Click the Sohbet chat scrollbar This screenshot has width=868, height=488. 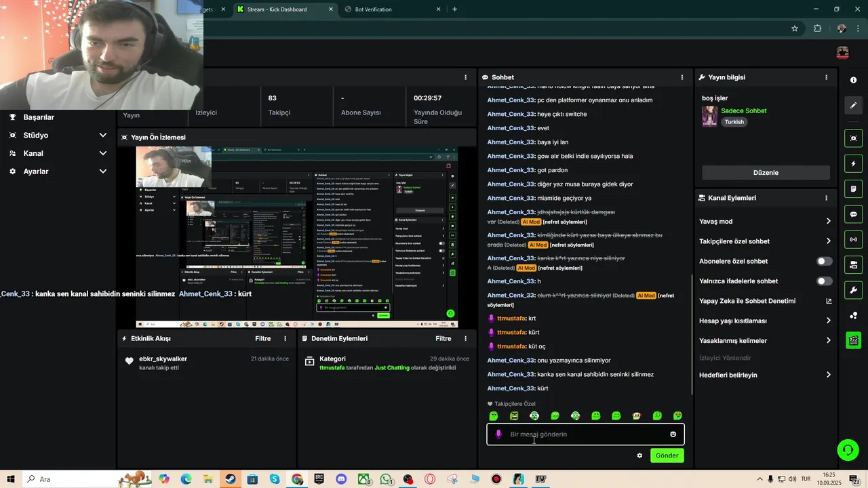click(691, 335)
